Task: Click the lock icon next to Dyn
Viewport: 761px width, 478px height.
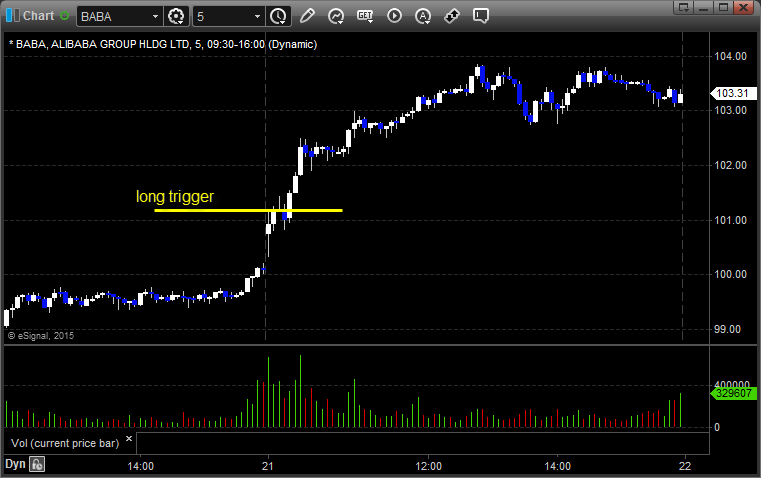Action: (37, 464)
